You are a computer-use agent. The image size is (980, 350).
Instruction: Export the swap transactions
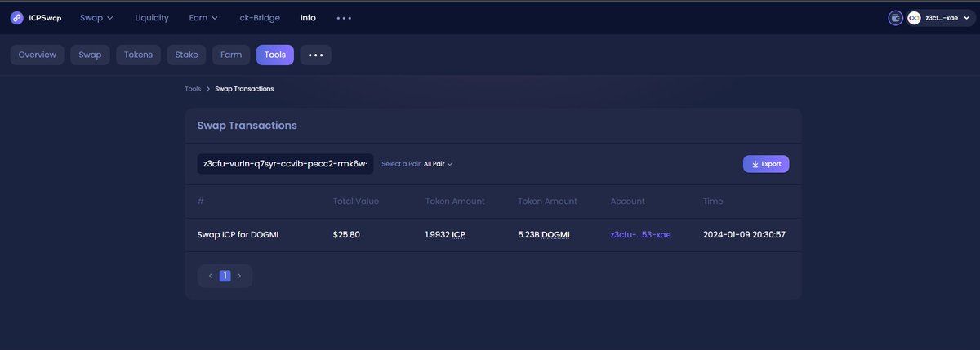click(766, 164)
